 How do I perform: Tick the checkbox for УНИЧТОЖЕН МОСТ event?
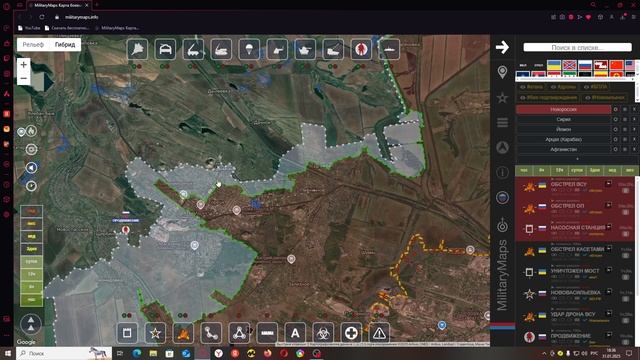click(x=625, y=277)
